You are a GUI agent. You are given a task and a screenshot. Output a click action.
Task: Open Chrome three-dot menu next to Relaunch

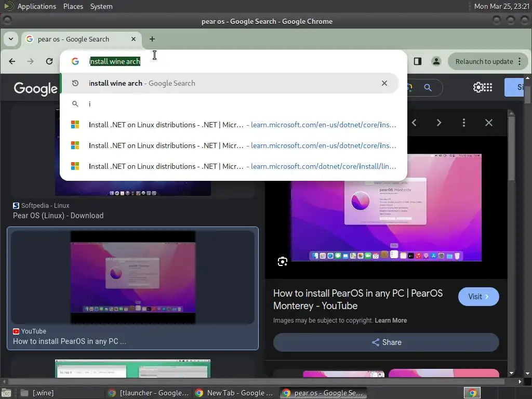[520, 61]
